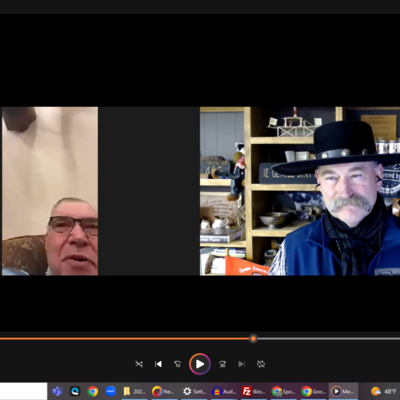400x400 pixels.
Task: Toggle shuffle playback mode
Action: pyautogui.click(x=139, y=364)
